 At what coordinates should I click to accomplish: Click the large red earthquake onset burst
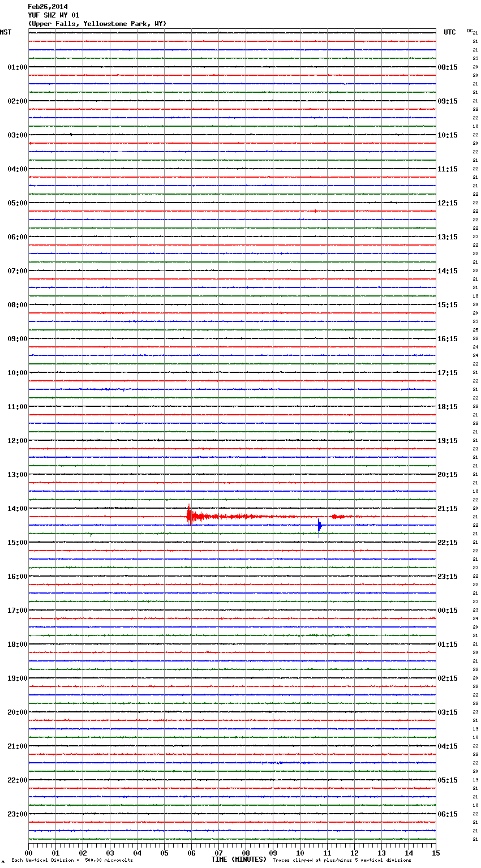point(190,515)
